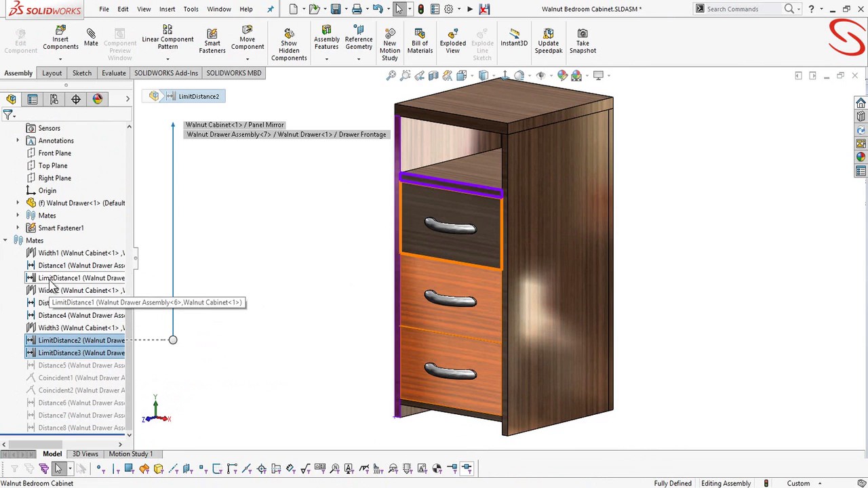The height and width of the screenshot is (488, 868).
Task: Expand the manager tabs chevron arrow
Action: [127, 100]
